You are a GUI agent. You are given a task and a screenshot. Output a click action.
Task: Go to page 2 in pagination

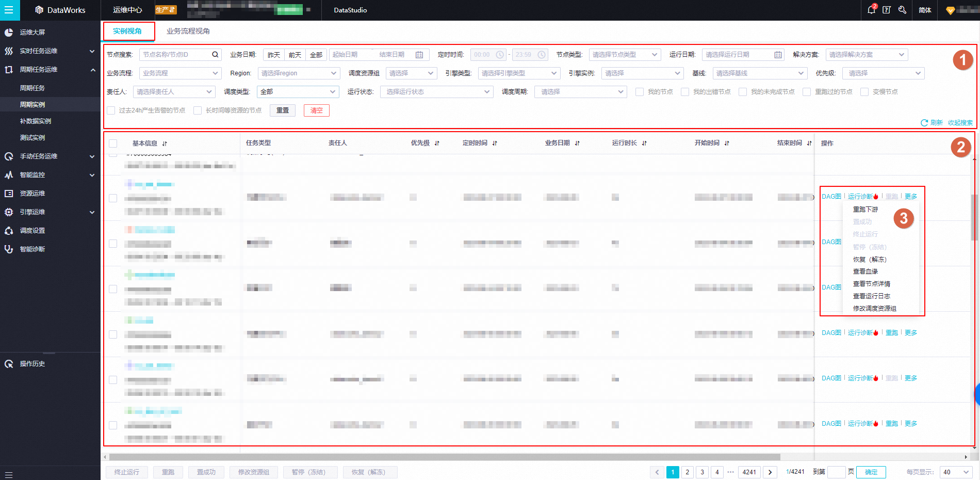688,472
